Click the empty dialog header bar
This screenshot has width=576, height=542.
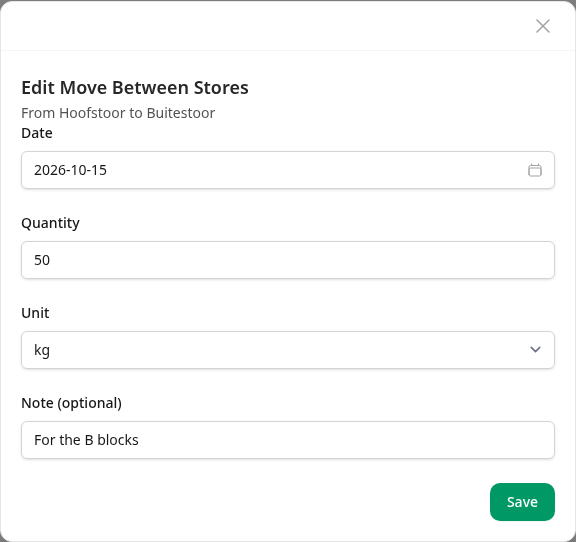coord(264,26)
